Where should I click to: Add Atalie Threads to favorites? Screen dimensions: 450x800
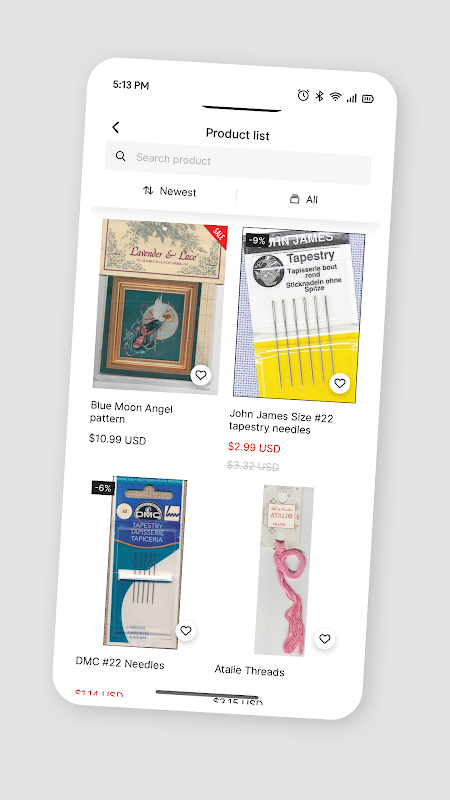(x=324, y=638)
